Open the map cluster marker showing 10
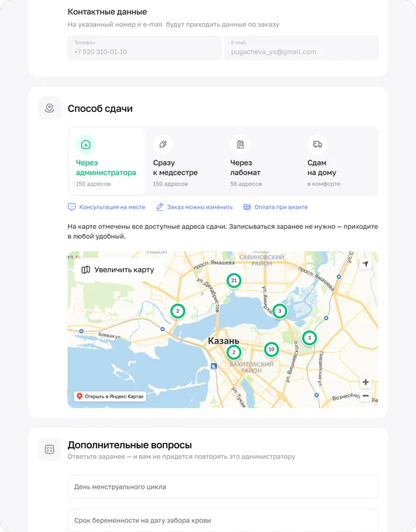The height and width of the screenshot is (532, 416). [272, 349]
